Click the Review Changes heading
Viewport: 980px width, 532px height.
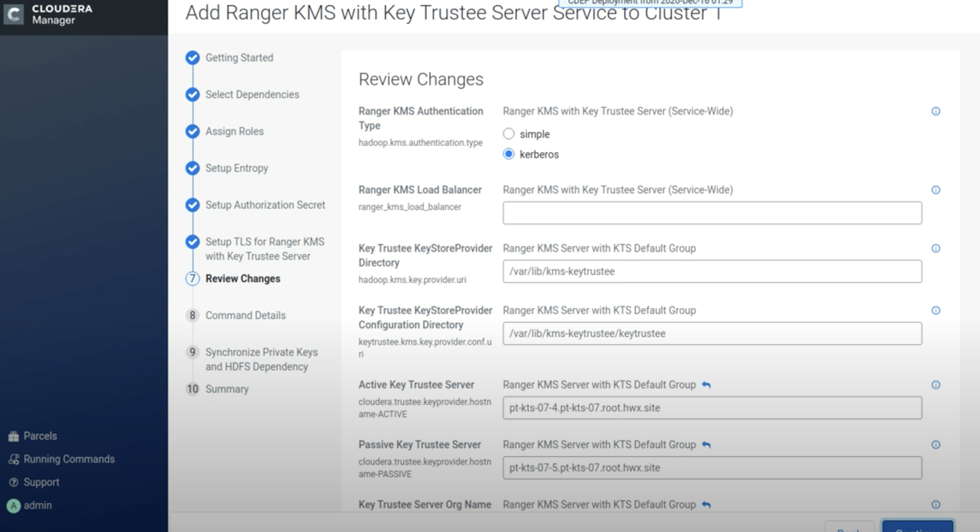pos(421,79)
